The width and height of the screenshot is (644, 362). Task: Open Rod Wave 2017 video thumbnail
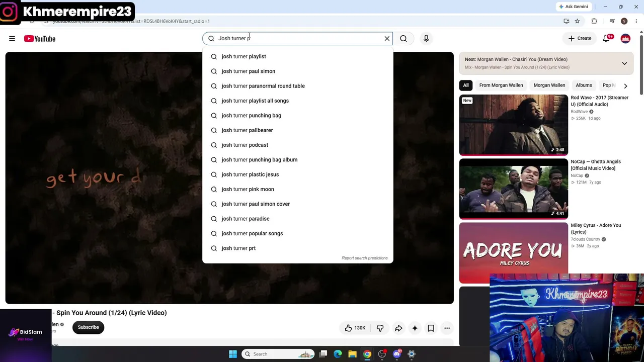point(513,125)
